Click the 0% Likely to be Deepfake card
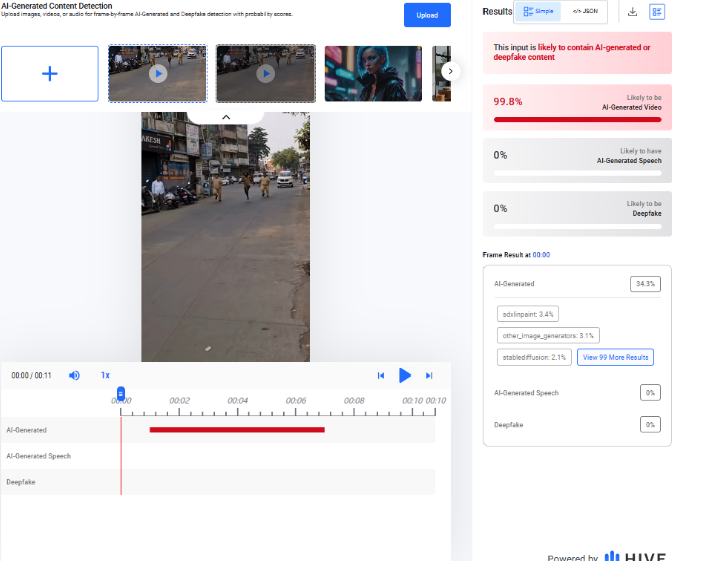This screenshot has width=703, height=561. pos(577,214)
